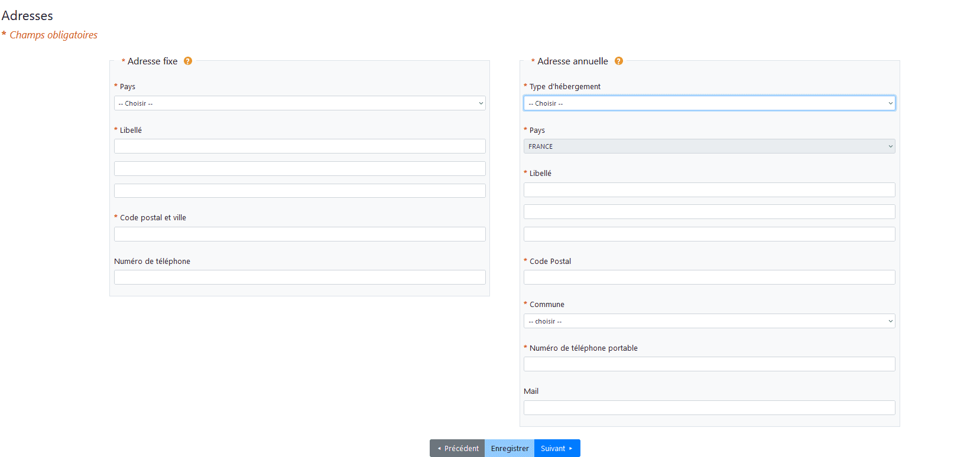Image resolution: width=980 pixels, height=457 pixels.
Task: Click third Libellé line in Adresse annuelle
Action: pyautogui.click(x=709, y=234)
